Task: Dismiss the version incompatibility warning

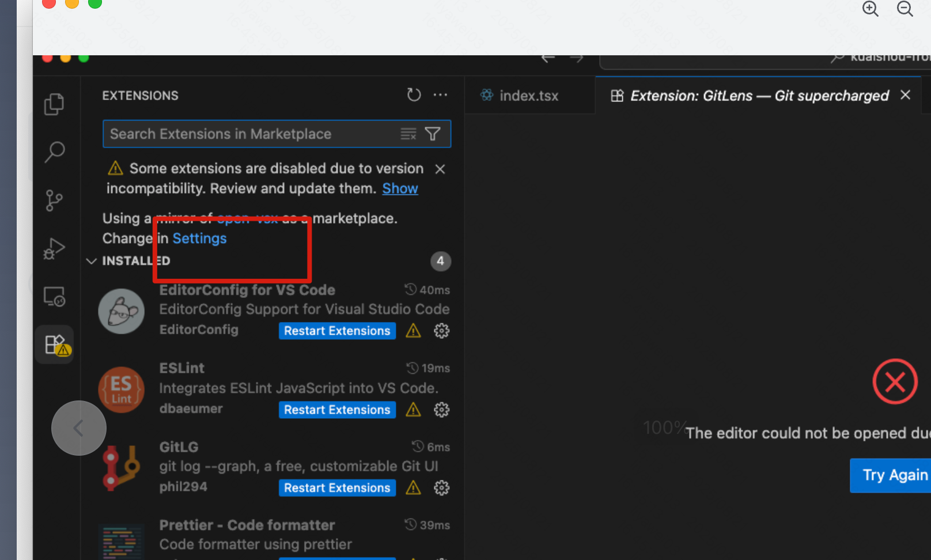Action: click(440, 169)
